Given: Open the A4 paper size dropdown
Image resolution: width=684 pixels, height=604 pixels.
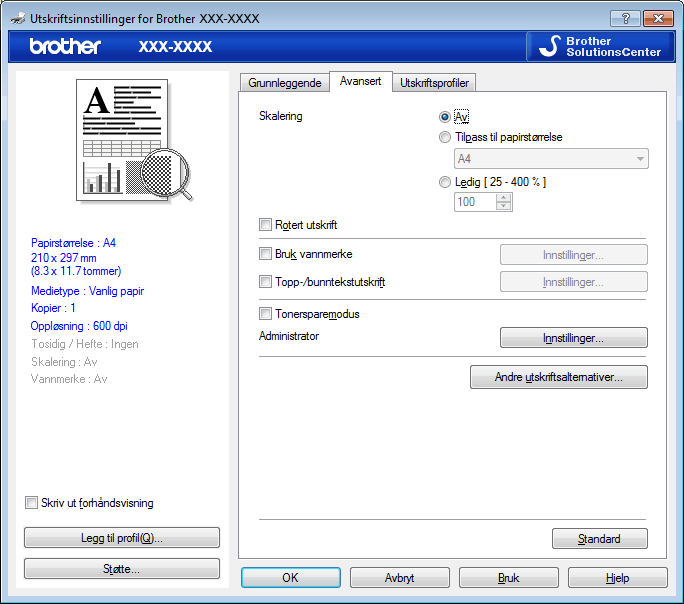Looking at the screenshot, I should point(551,159).
